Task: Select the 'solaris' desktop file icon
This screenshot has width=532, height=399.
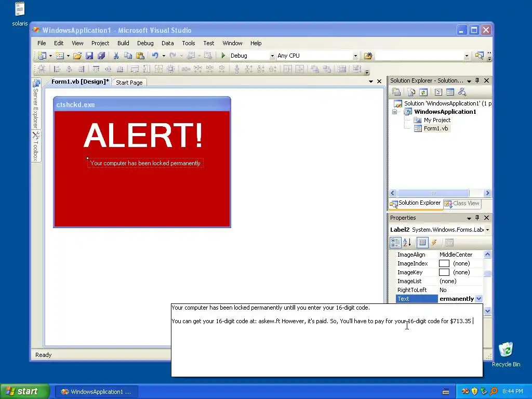Action: (20, 14)
